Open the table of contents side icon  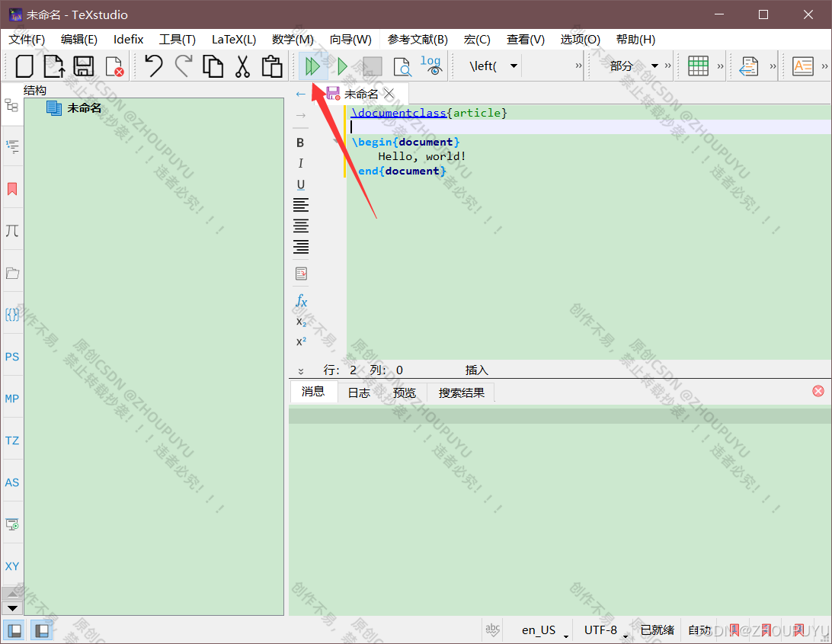click(12, 146)
